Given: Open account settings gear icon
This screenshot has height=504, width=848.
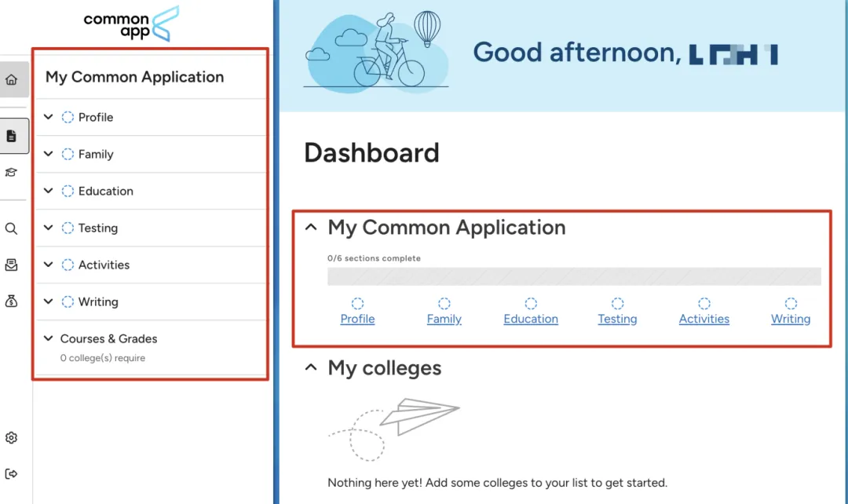Looking at the screenshot, I should pos(11,437).
